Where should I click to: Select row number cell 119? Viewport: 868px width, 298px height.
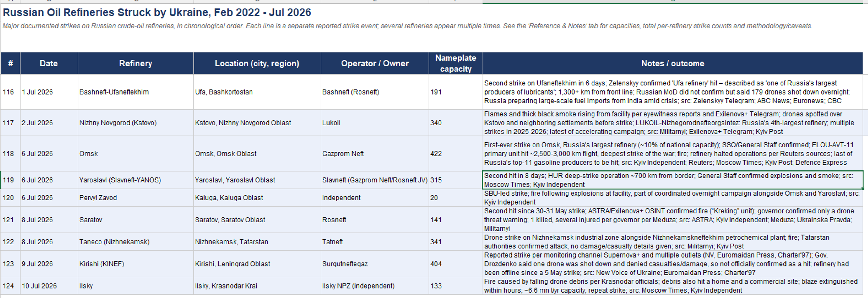click(10, 180)
